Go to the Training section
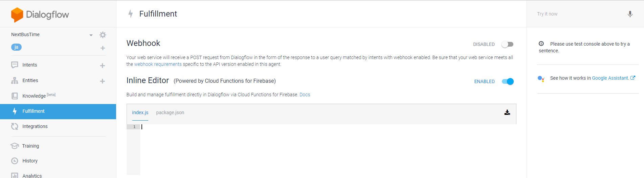 tap(30, 146)
